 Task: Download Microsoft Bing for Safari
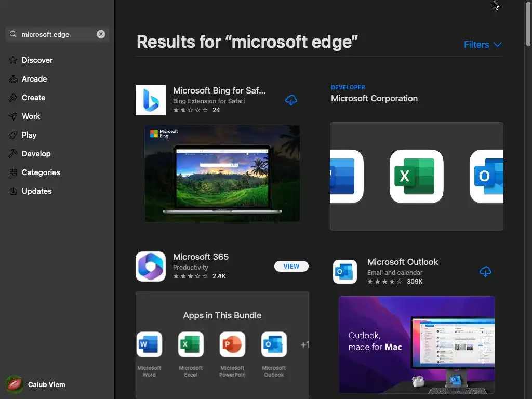(x=291, y=100)
